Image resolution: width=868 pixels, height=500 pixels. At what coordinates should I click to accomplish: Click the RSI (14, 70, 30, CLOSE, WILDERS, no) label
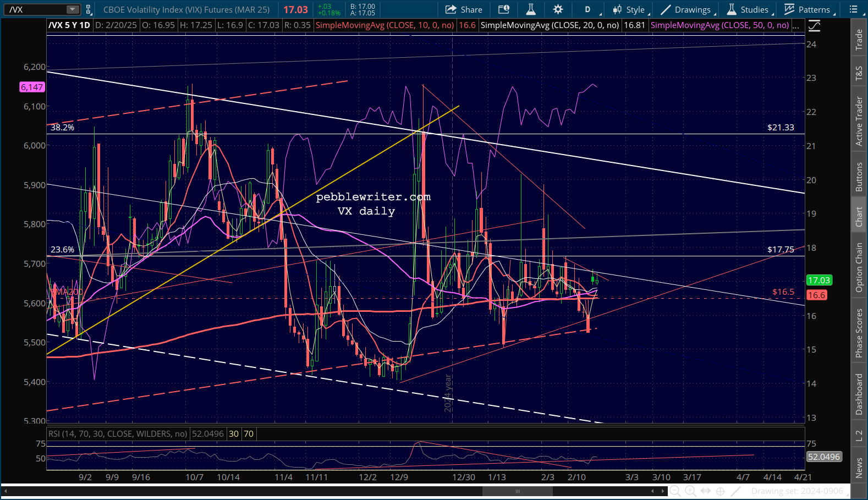(x=118, y=434)
